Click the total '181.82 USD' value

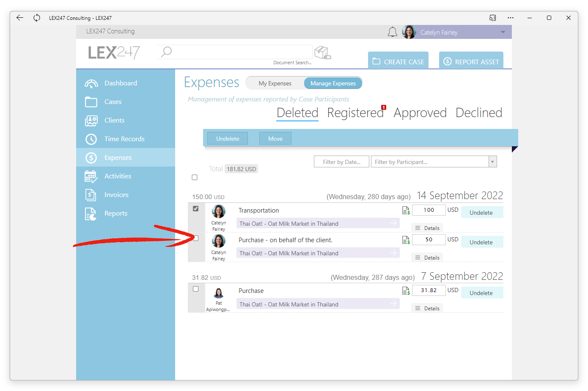point(241,169)
